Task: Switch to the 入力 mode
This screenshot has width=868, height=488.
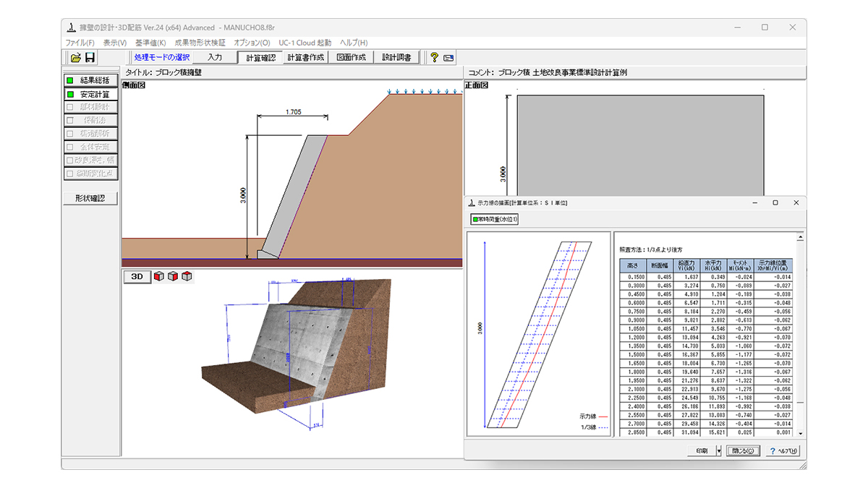Action: (x=215, y=58)
